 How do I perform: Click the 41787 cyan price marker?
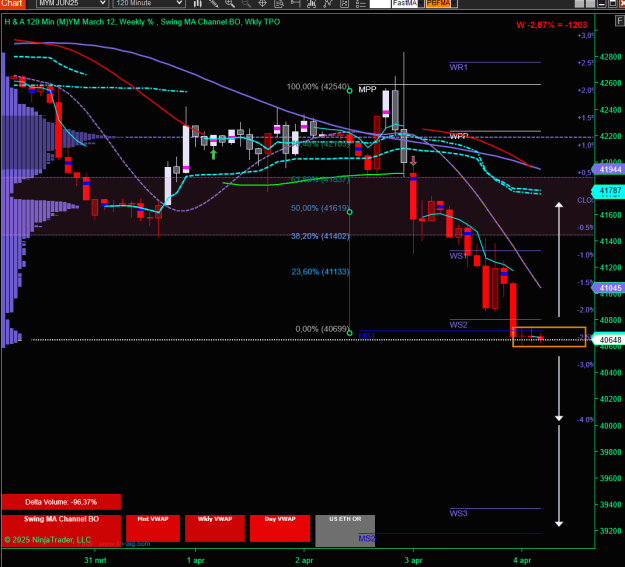[x=609, y=191]
